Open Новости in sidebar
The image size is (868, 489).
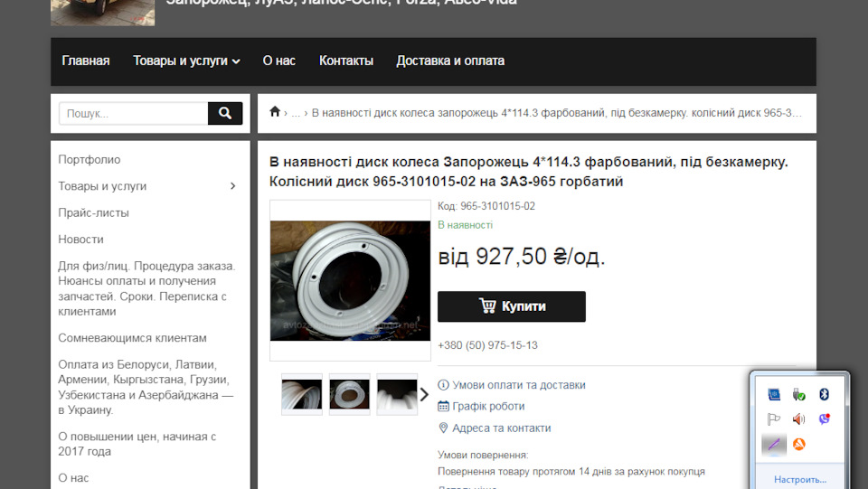point(80,239)
